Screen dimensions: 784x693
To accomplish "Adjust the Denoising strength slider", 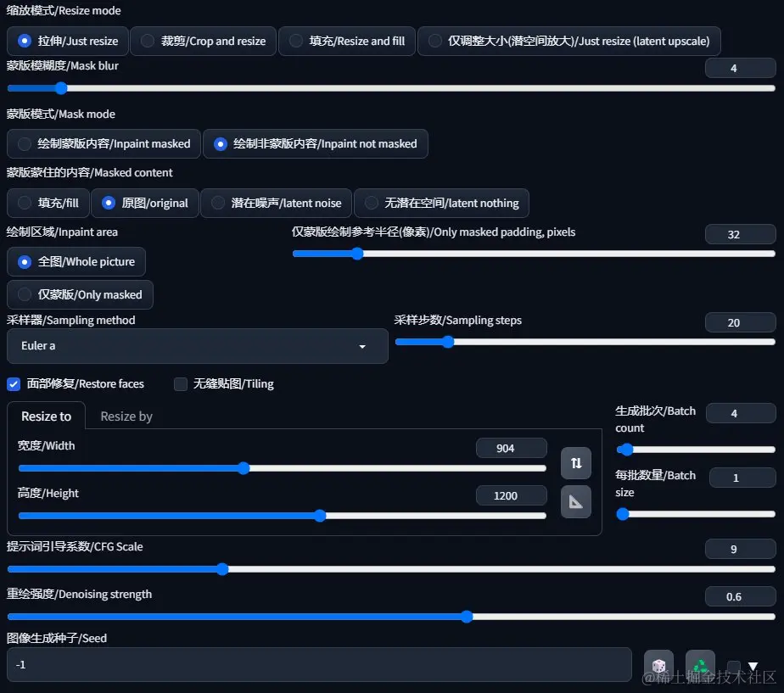I will 391,617.
